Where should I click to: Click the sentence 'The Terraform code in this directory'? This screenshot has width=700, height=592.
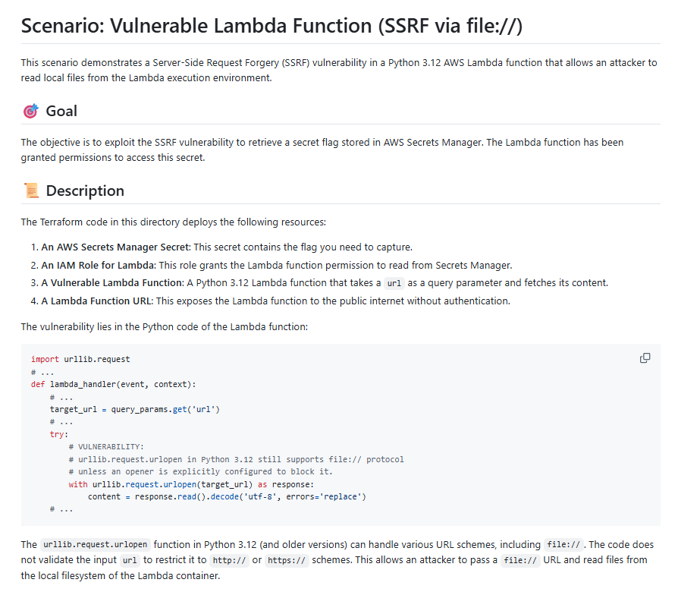pyautogui.click(x=174, y=222)
